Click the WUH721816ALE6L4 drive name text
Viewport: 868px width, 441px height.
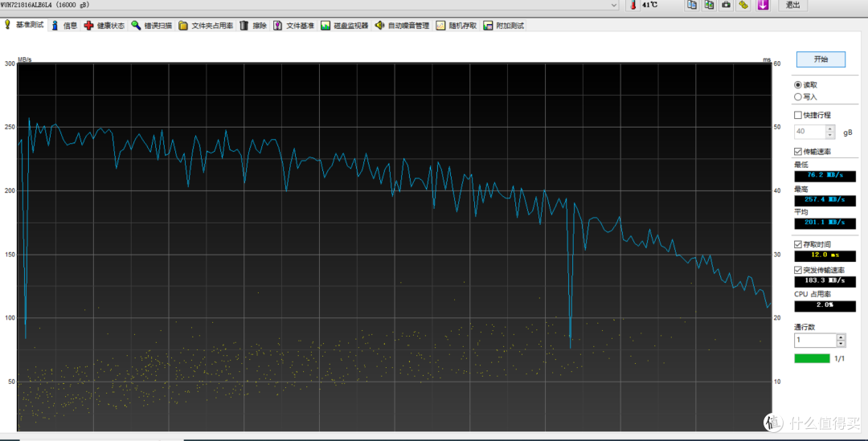click(x=26, y=5)
